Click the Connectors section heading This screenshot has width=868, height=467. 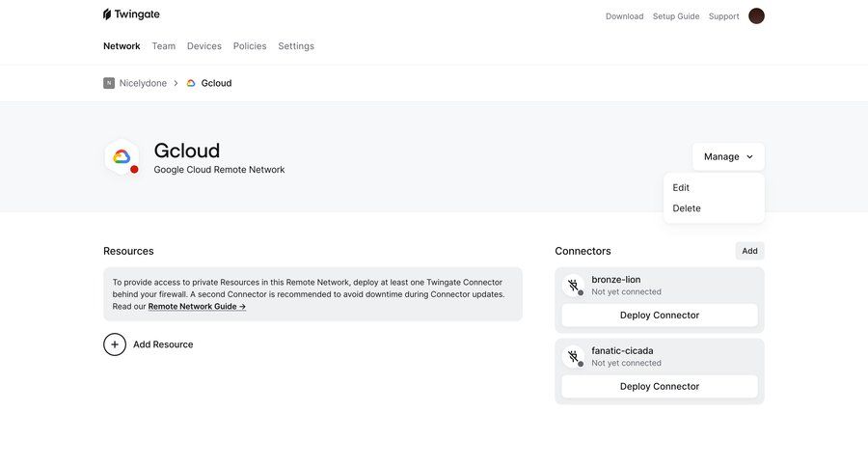(583, 251)
